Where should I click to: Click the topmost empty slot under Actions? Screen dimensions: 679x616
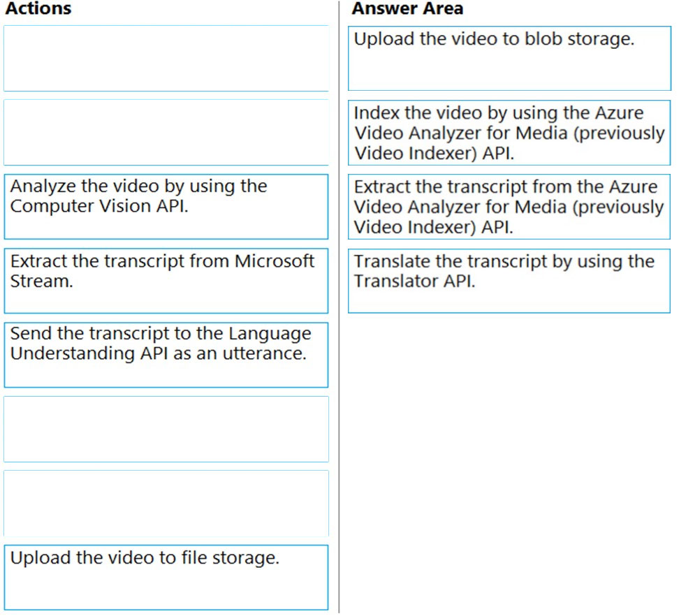(x=166, y=59)
